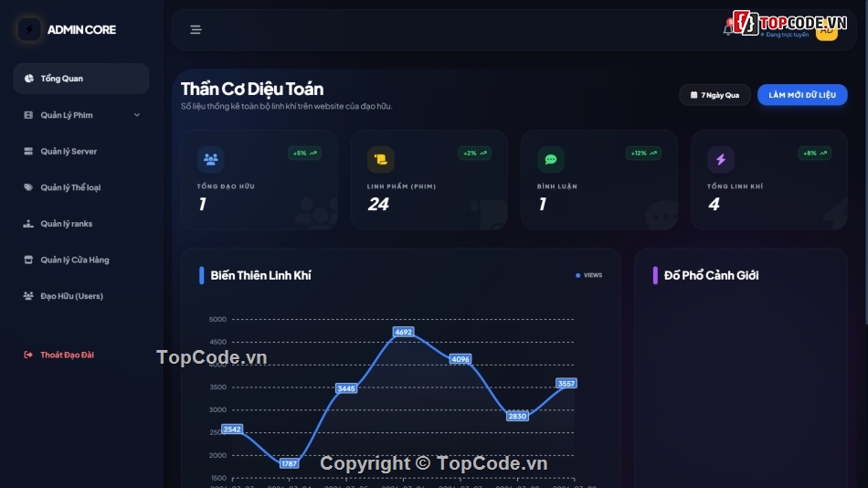Image resolution: width=868 pixels, height=488 pixels.
Task: Click the calendar icon in 7 Ngày Qua
Action: [x=693, y=95]
